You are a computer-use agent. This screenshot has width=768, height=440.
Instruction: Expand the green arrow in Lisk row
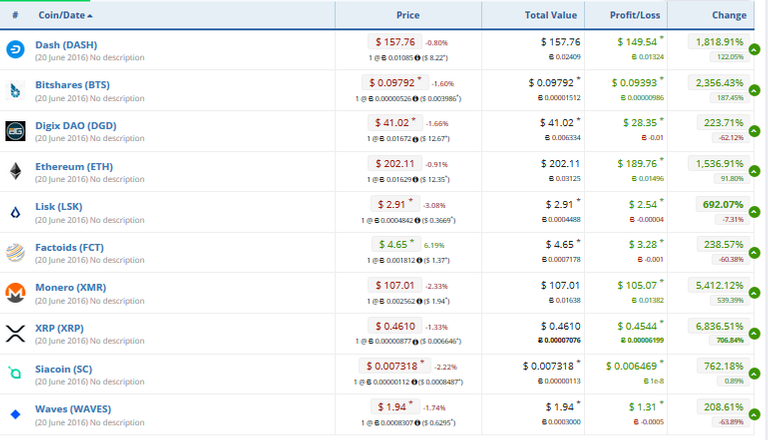coord(754,212)
